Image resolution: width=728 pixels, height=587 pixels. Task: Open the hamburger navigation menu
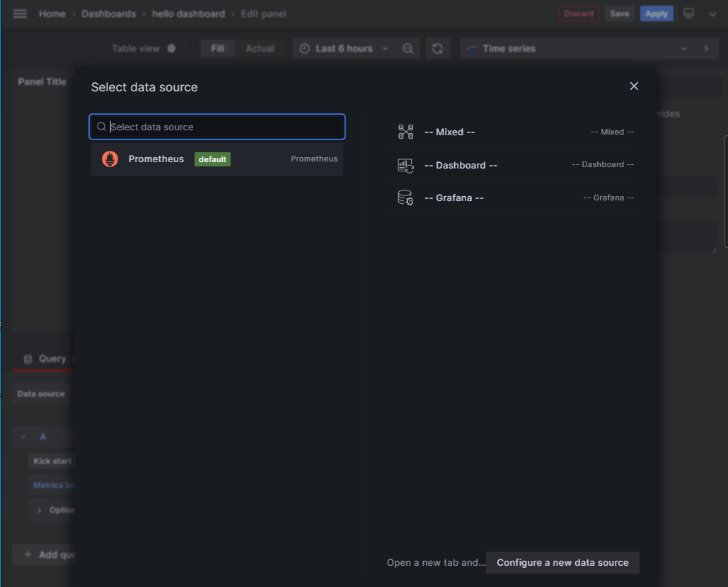(x=20, y=14)
